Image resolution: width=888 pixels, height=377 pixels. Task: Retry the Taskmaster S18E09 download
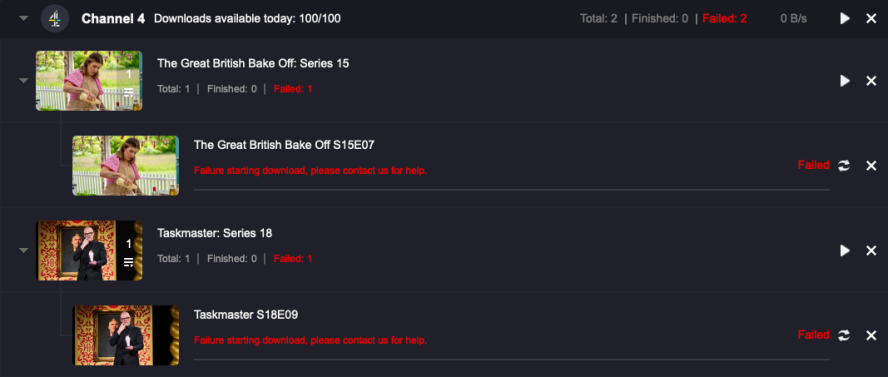click(844, 335)
